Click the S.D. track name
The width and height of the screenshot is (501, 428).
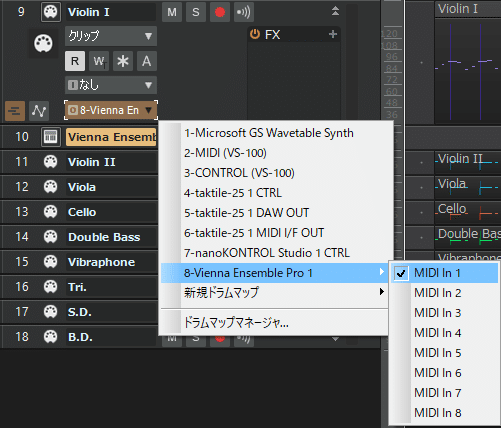(x=79, y=312)
